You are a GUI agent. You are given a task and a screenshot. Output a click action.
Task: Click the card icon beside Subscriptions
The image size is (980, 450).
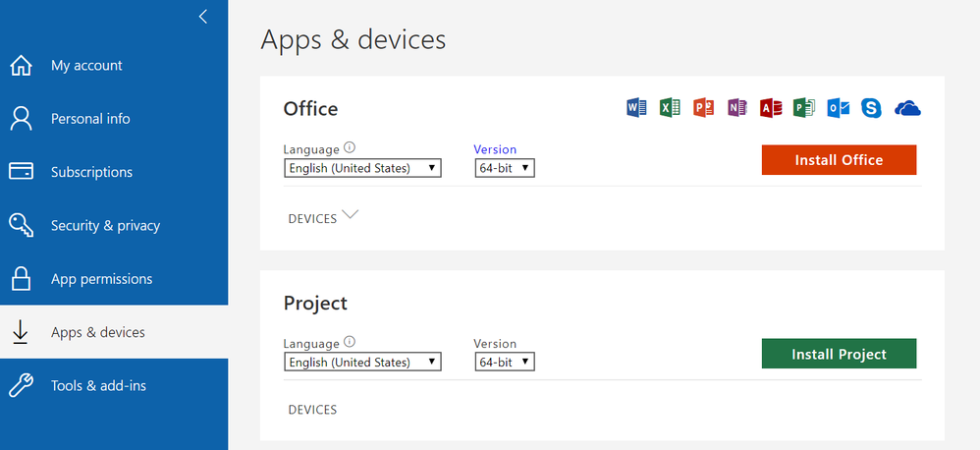pos(22,171)
